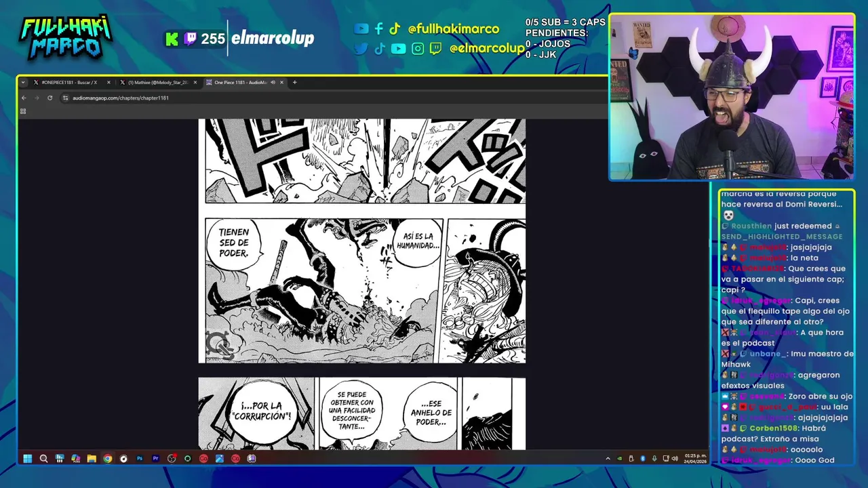View site information for audiomangaop.com
Screen dimensions: 868x488
click(65, 98)
